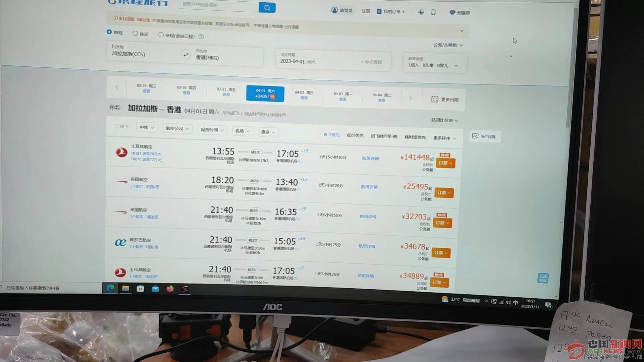
Task: Open 航班详情 for the Turkish Airlines 13:55 flight
Action: coord(370,158)
